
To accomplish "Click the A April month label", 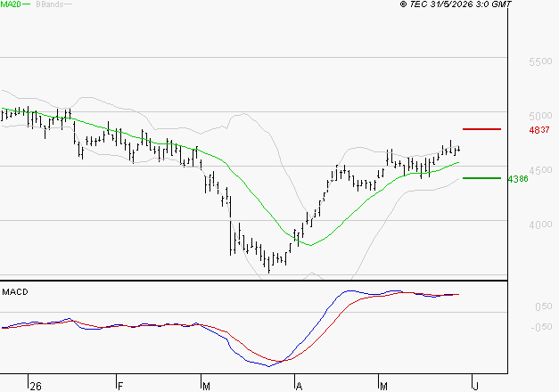I will [299, 387].
